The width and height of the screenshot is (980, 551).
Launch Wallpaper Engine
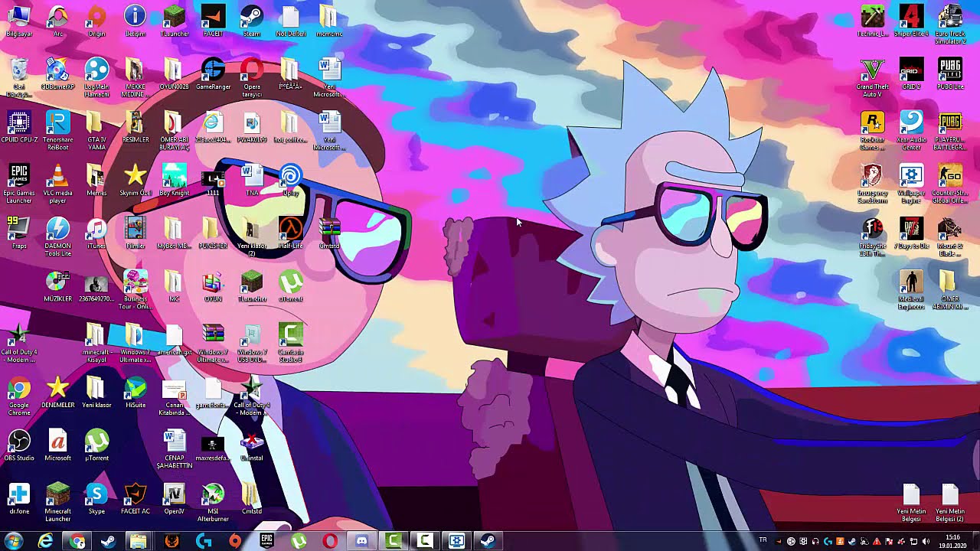coord(911,184)
